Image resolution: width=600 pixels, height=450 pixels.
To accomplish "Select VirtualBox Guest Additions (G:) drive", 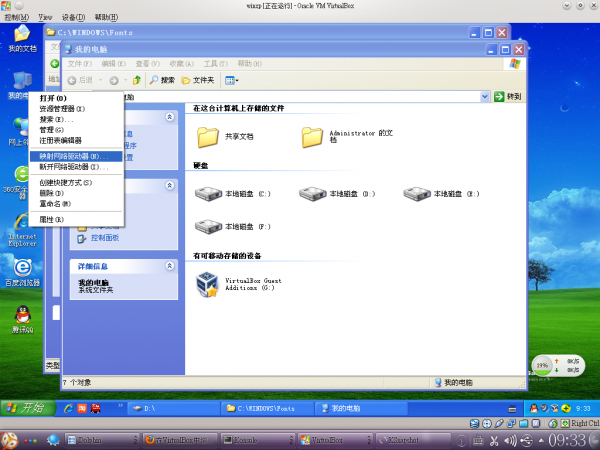I will click(239, 284).
